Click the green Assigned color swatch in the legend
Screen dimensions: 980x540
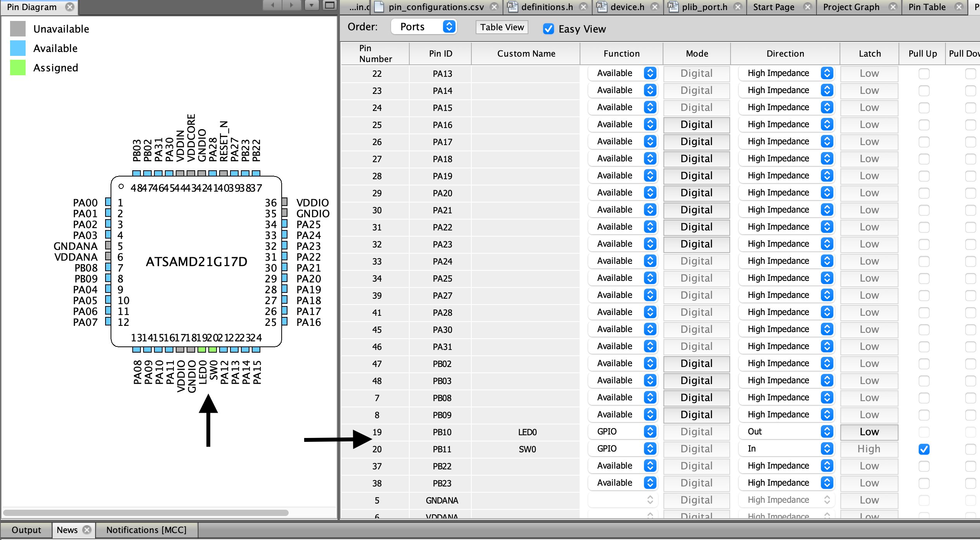click(17, 67)
